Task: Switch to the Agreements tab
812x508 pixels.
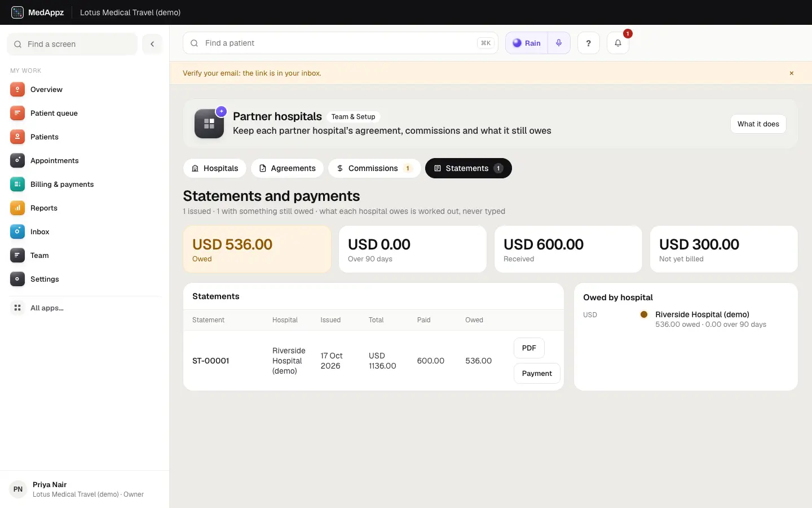Action: tap(288, 168)
